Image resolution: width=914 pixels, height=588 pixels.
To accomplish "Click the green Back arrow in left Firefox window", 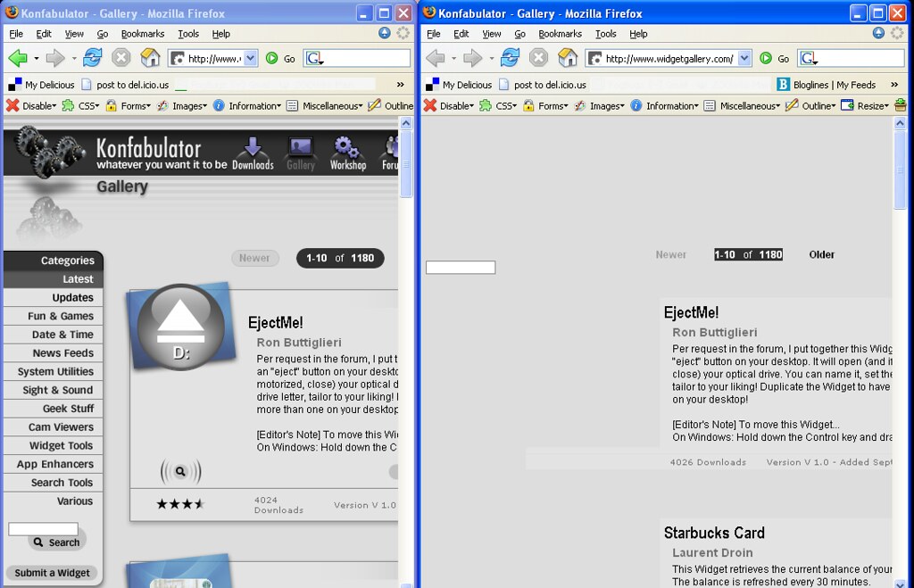I will pos(18,58).
